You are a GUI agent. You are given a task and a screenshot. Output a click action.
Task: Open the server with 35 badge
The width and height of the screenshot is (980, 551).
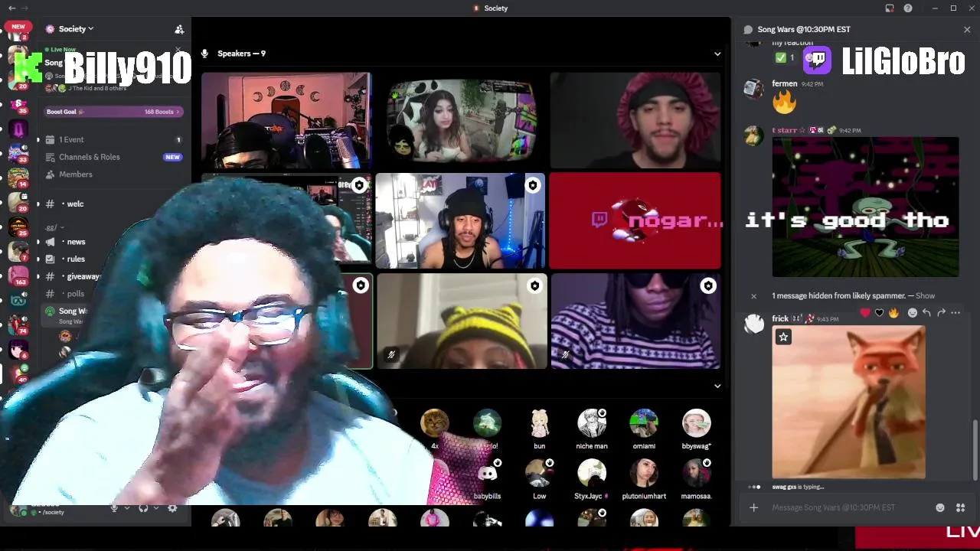(x=18, y=106)
